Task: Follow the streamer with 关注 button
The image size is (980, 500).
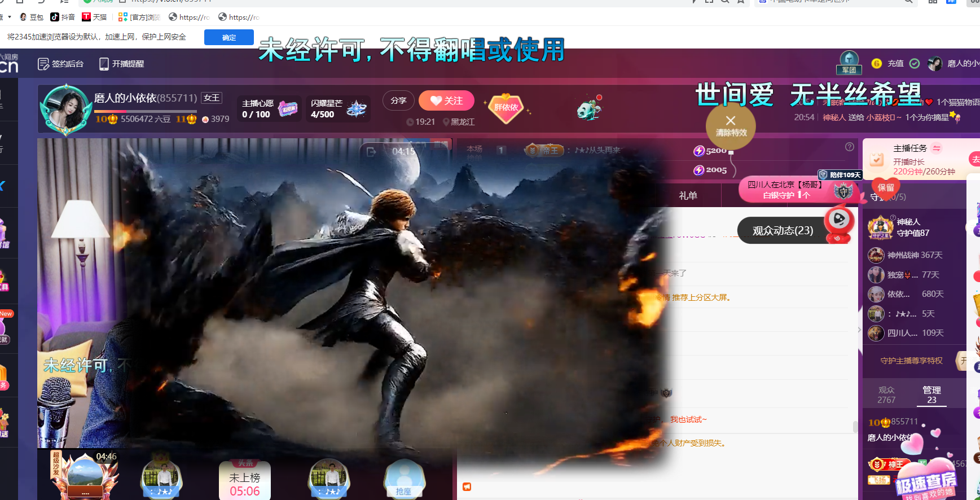Action: point(446,100)
